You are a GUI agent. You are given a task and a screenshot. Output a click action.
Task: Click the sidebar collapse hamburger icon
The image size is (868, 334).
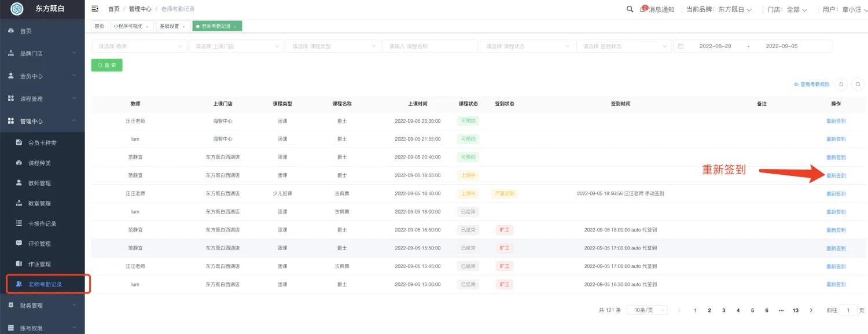click(x=95, y=9)
